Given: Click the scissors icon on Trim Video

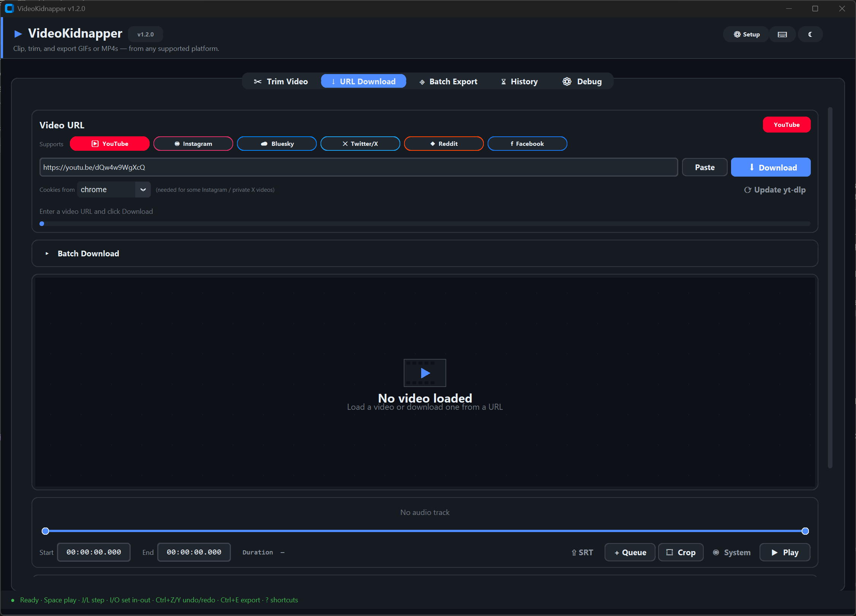Looking at the screenshot, I should point(257,82).
